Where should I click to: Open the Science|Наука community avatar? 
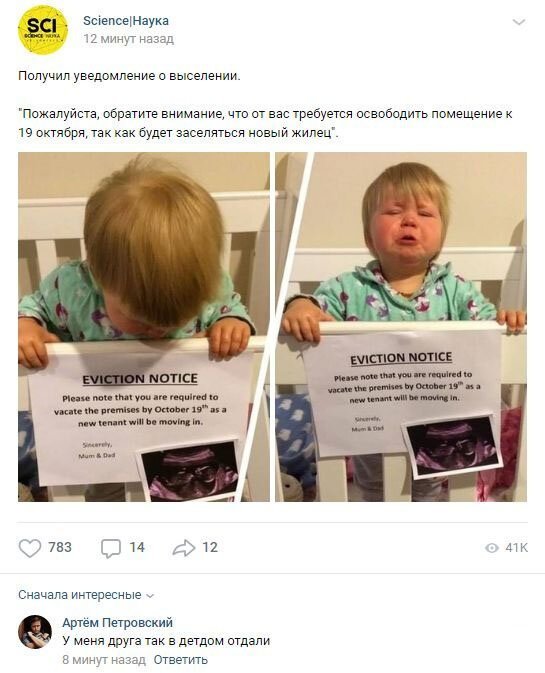click(43, 30)
